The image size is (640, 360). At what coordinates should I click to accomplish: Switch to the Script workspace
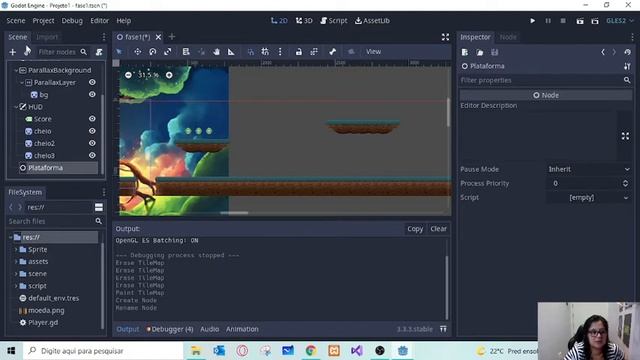(x=334, y=21)
